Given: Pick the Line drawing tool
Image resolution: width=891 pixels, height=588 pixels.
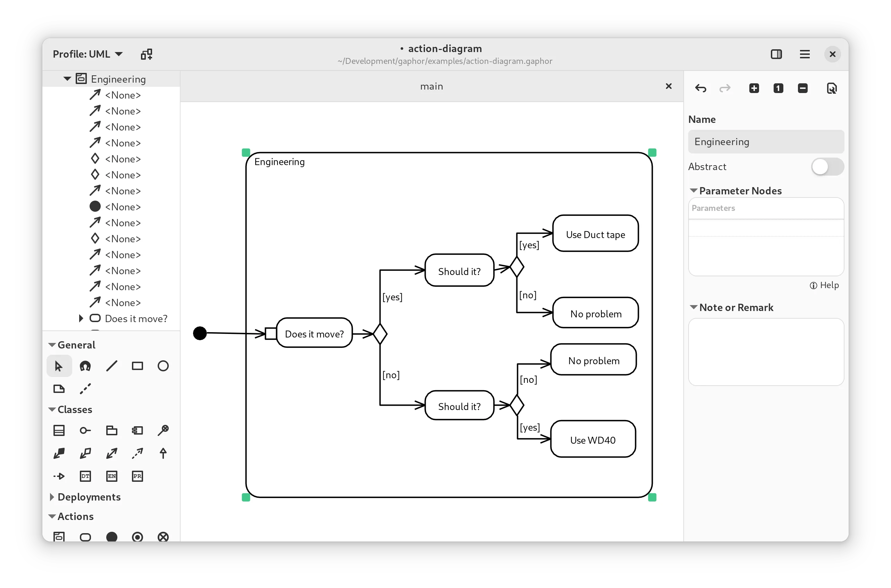Looking at the screenshot, I should [x=111, y=366].
